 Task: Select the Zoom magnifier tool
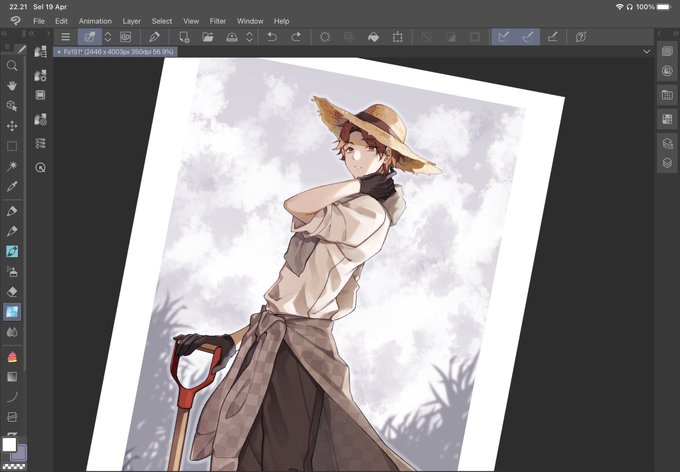point(12,66)
